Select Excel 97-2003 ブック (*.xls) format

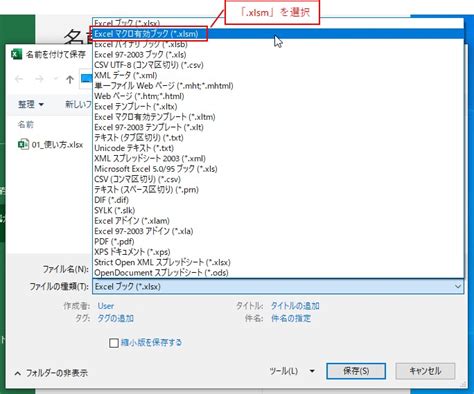click(x=278, y=54)
